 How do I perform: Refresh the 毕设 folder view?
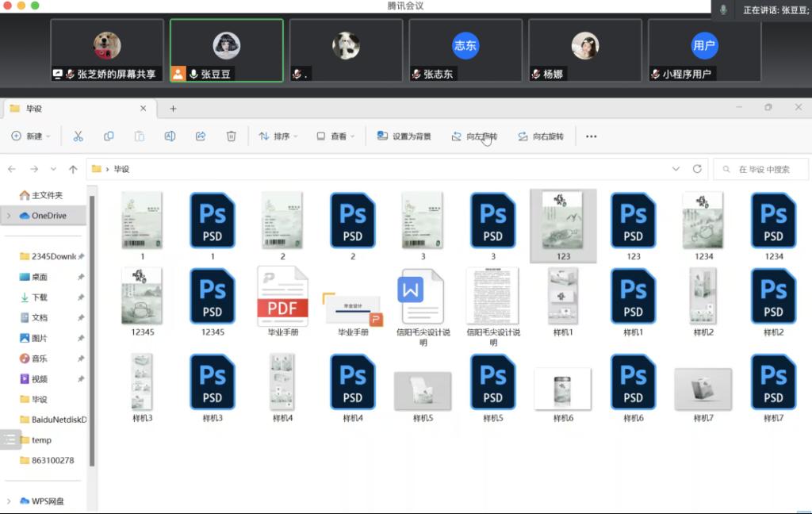pos(697,169)
